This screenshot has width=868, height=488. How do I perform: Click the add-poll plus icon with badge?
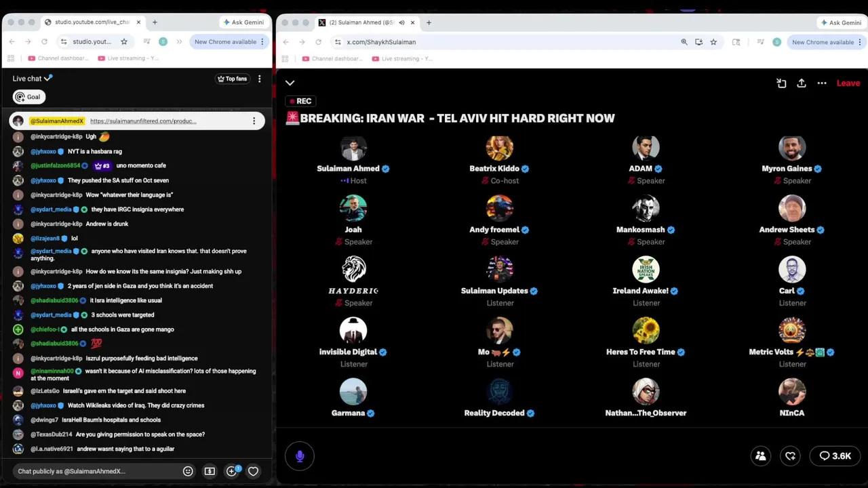pyautogui.click(x=232, y=470)
